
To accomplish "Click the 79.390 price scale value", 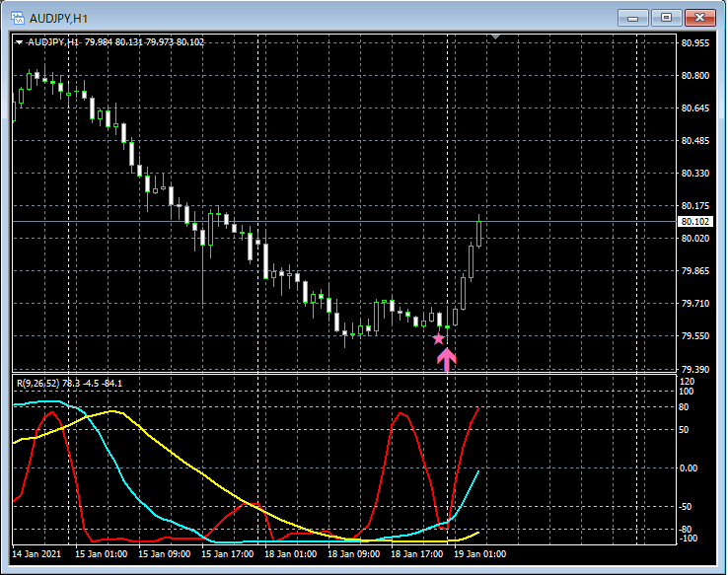I will click(x=695, y=369).
